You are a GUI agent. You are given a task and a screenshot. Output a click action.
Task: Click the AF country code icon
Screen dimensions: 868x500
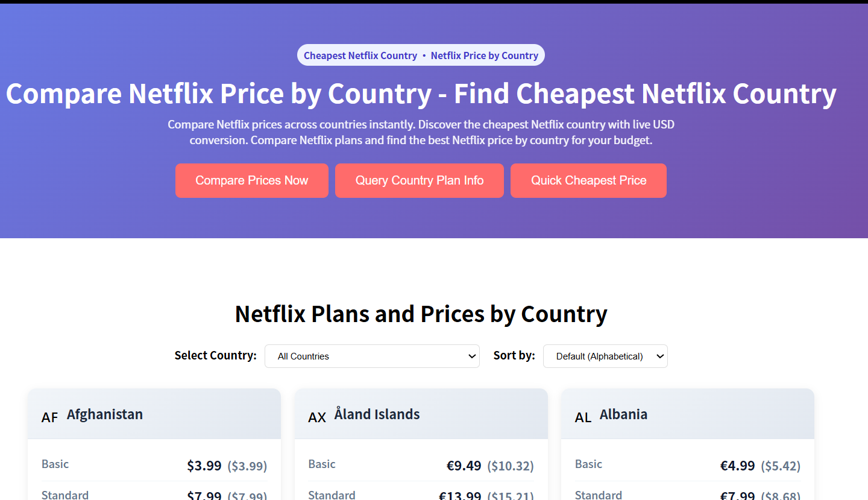tap(50, 417)
